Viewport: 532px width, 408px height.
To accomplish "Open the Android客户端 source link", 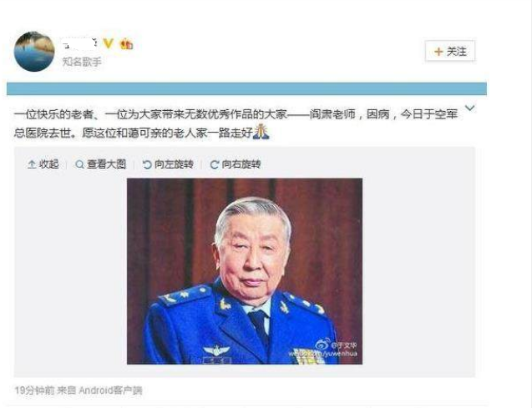I will click(x=110, y=390).
